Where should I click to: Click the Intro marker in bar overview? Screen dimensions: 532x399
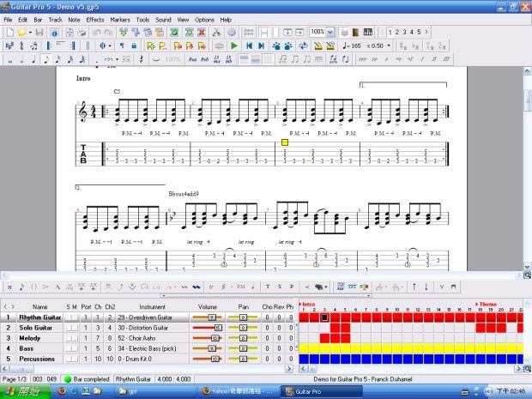coord(308,305)
